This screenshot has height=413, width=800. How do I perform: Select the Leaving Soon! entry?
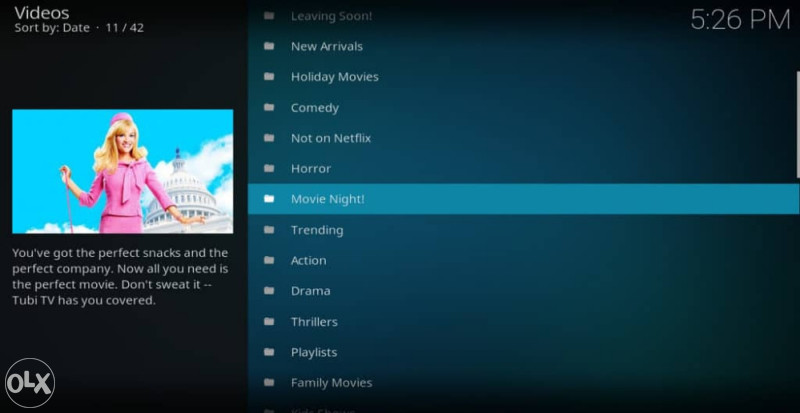522,16
